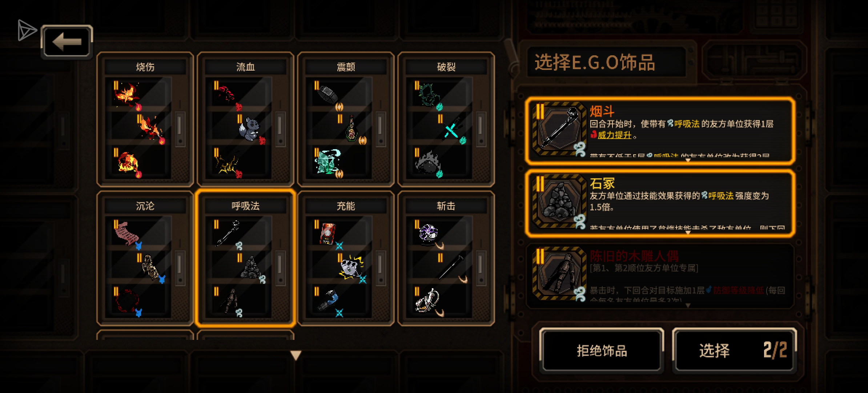Expand more categories with bottom arrow

(296, 355)
